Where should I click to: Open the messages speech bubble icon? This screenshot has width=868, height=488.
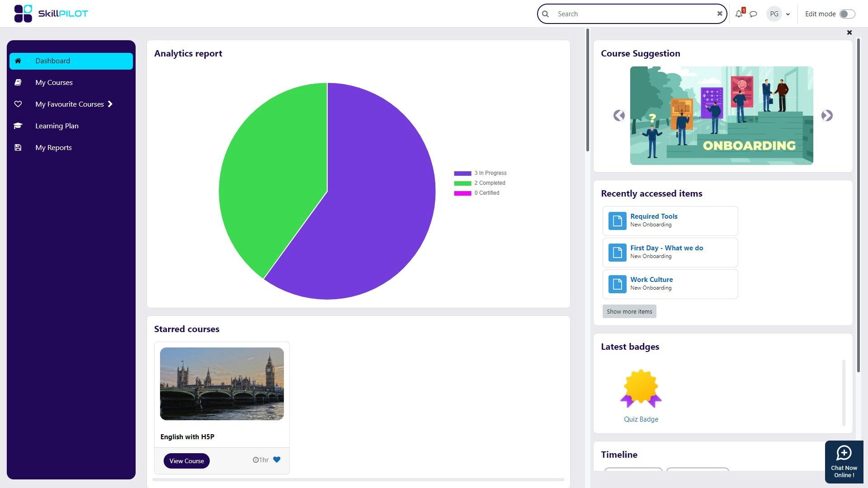753,14
